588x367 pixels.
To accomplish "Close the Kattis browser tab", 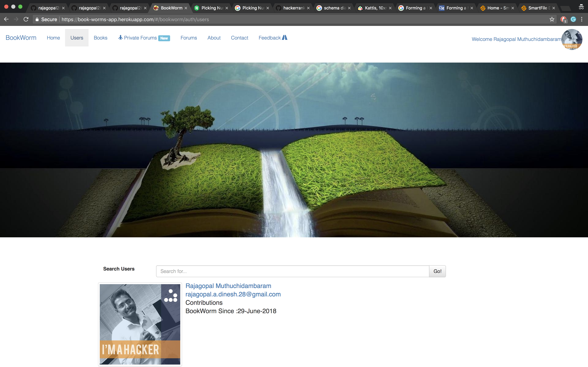I will (390, 8).
